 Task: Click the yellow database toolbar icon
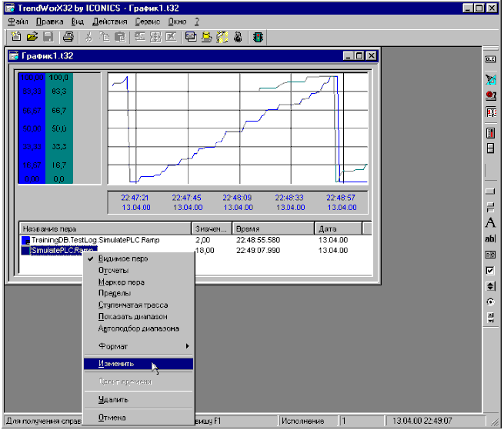coord(206,37)
